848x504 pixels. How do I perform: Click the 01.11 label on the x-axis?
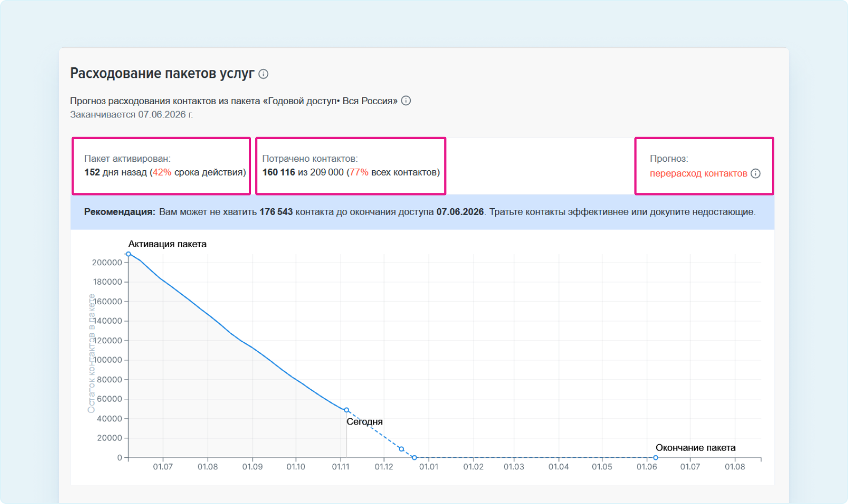[x=340, y=467]
